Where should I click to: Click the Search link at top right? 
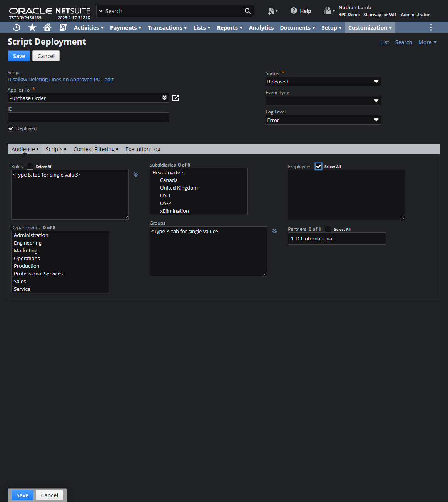click(403, 42)
